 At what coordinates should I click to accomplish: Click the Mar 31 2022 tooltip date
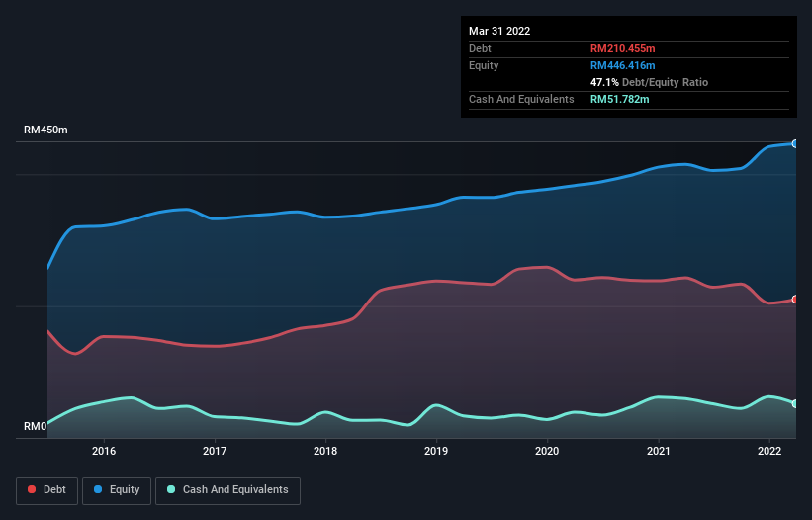[499, 31]
